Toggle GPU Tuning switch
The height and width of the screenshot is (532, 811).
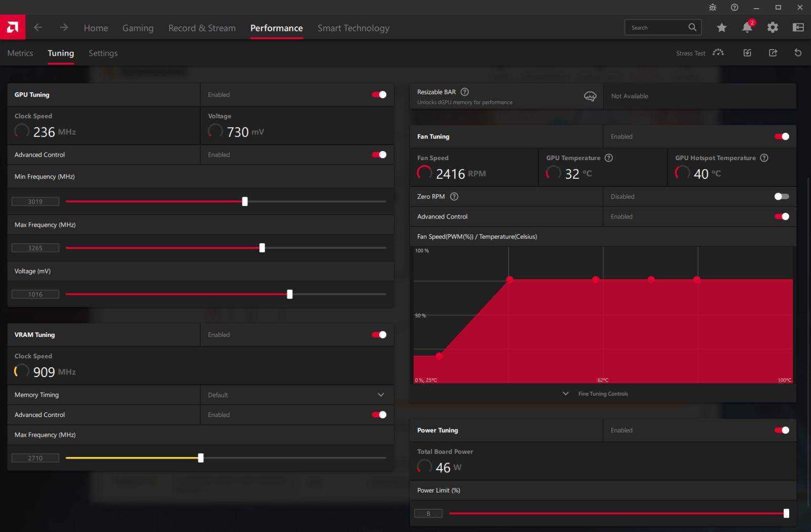[379, 95]
